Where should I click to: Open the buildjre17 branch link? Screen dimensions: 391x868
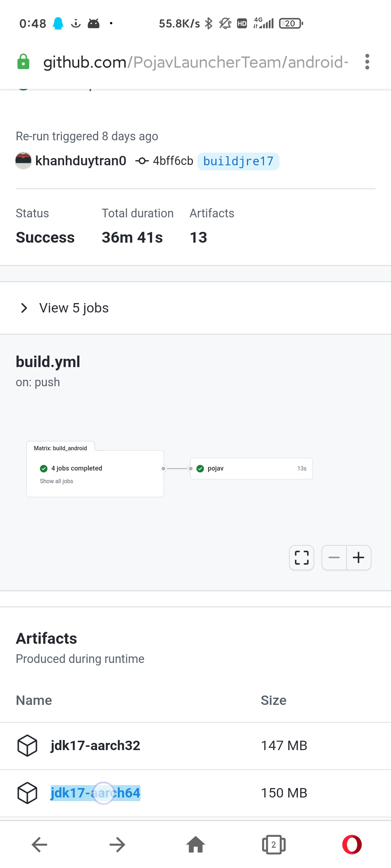coord(238,161)
